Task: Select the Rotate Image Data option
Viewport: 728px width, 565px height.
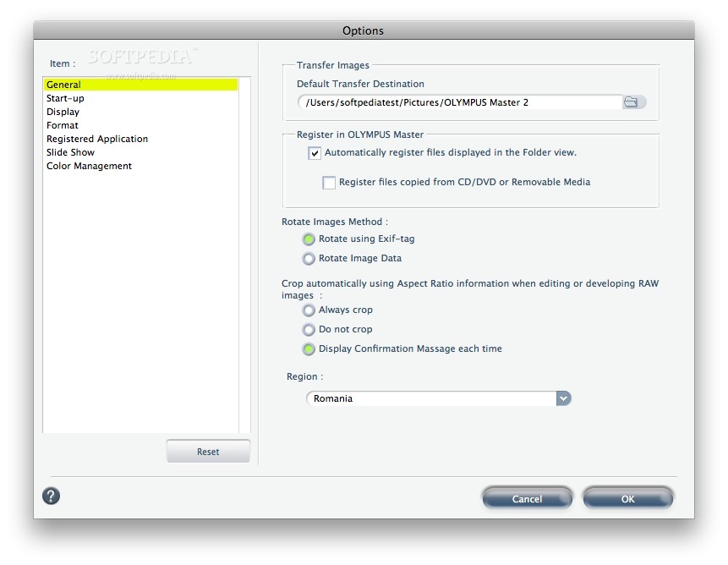Action: (x=309, y=258)
